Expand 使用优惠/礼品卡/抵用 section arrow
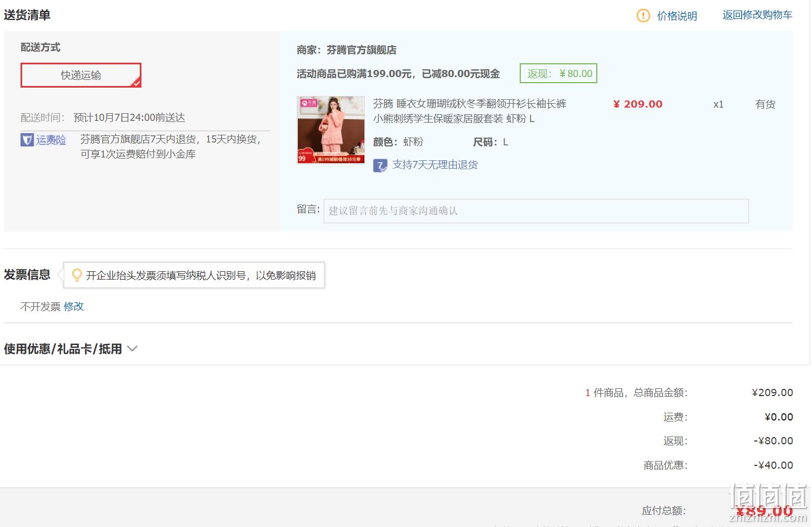The image size is (812, 527). [x=132, y=349]
